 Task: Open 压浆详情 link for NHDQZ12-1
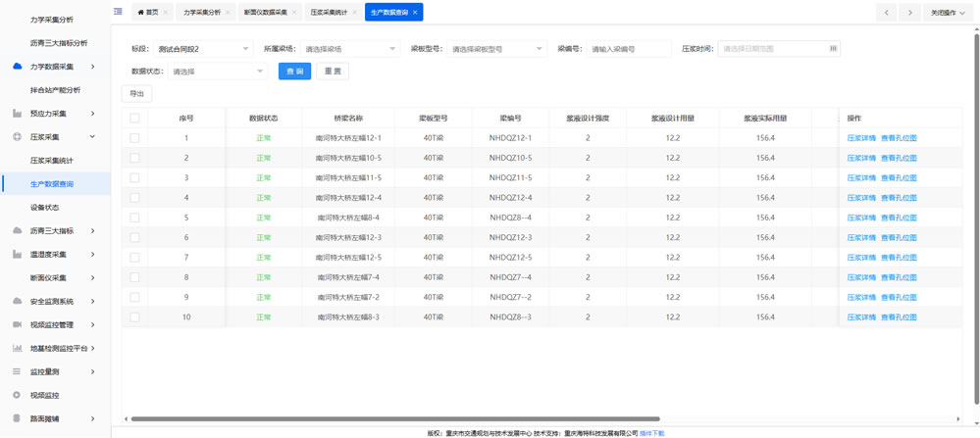(x=861, y=138)
